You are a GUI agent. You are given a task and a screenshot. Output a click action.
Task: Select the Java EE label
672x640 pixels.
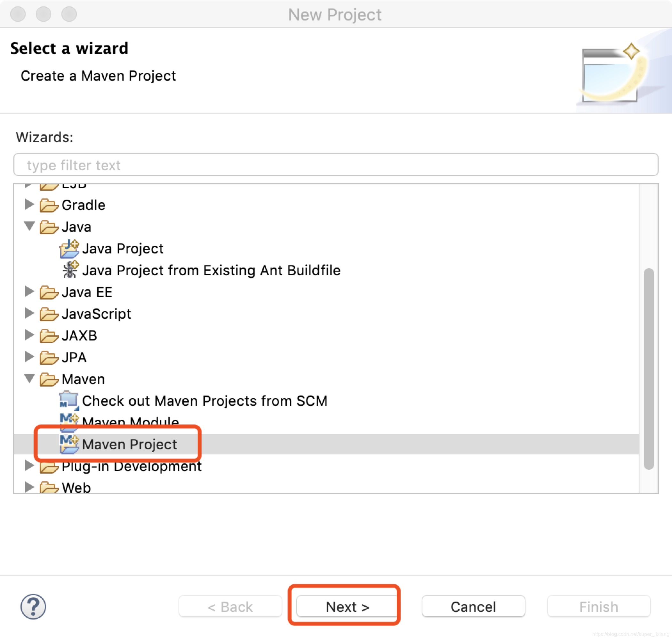click(x=87, y=292)
